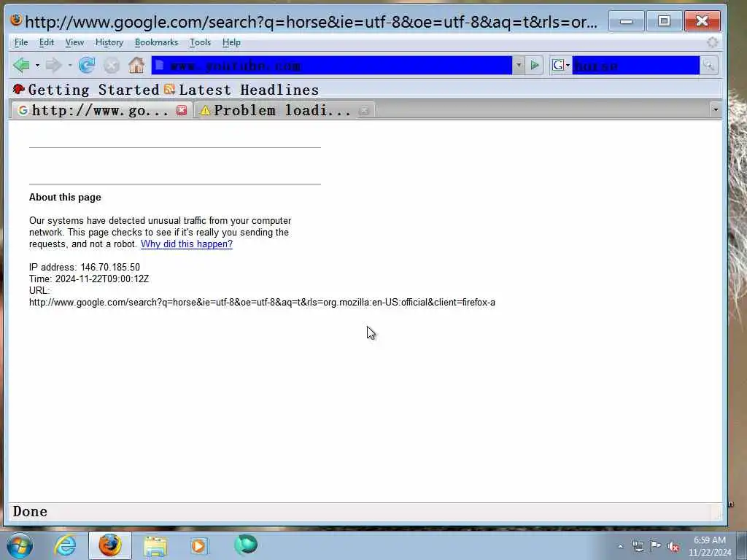The width and height of the screenshot is (747, 560).
Task: Launch Internet Explorer from the taskbar
Action: click(65, 545)
